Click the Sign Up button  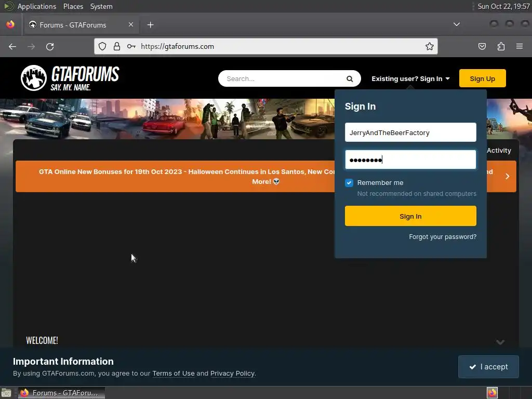(x=482, y=78)
